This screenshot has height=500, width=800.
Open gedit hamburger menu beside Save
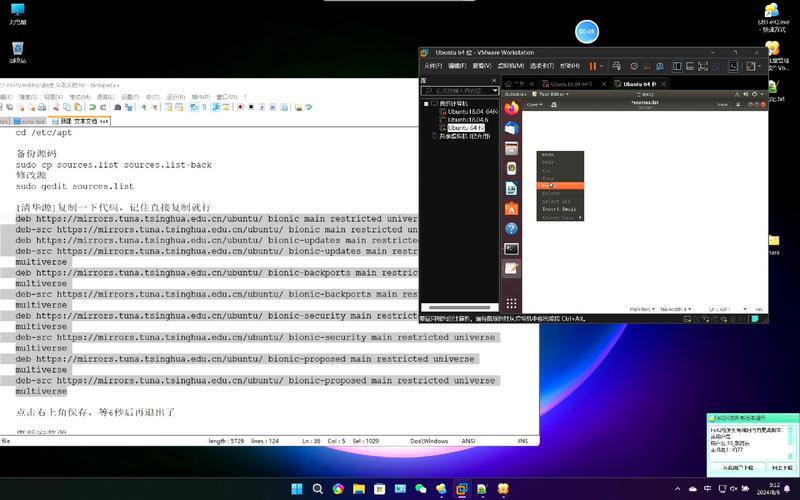pyautogui.click(x=738, y=105)
